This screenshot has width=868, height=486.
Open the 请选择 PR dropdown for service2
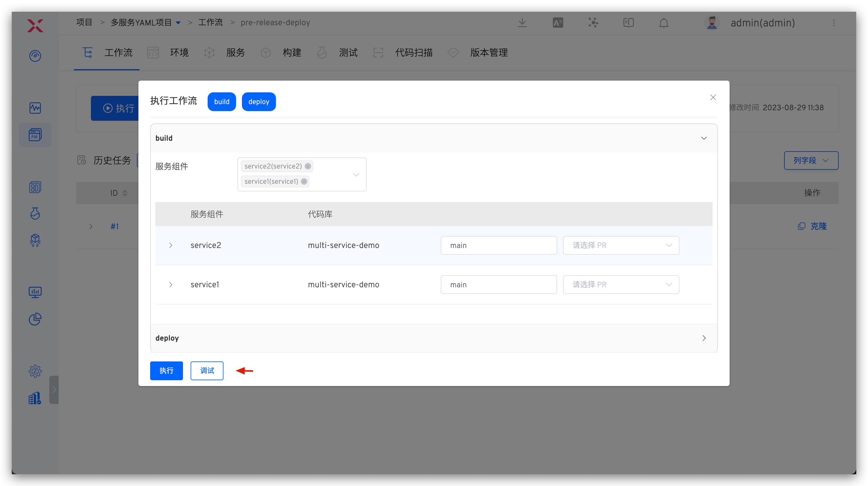[621, 245]
